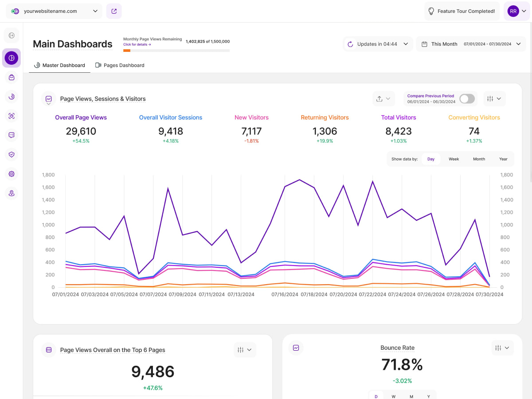Viewport: 532px width, 399px height.
Task: Click the monthly page views progress bar
Action: click(176, 51)
